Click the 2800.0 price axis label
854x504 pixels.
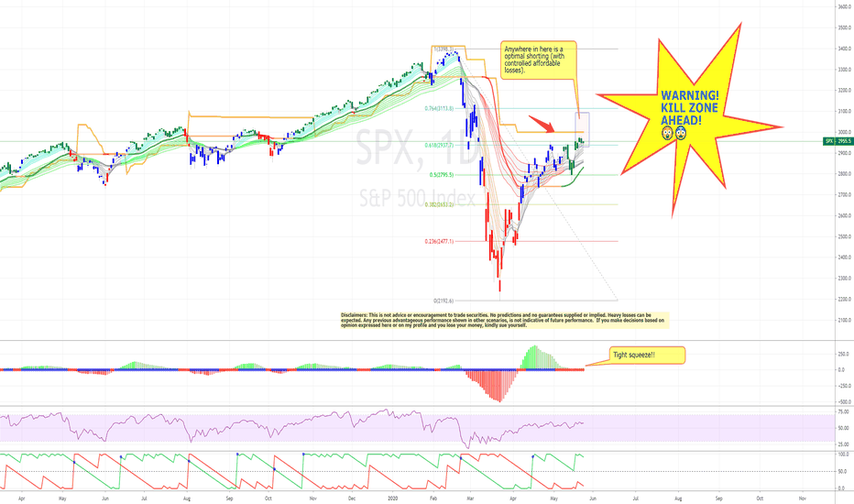(844, 174)
